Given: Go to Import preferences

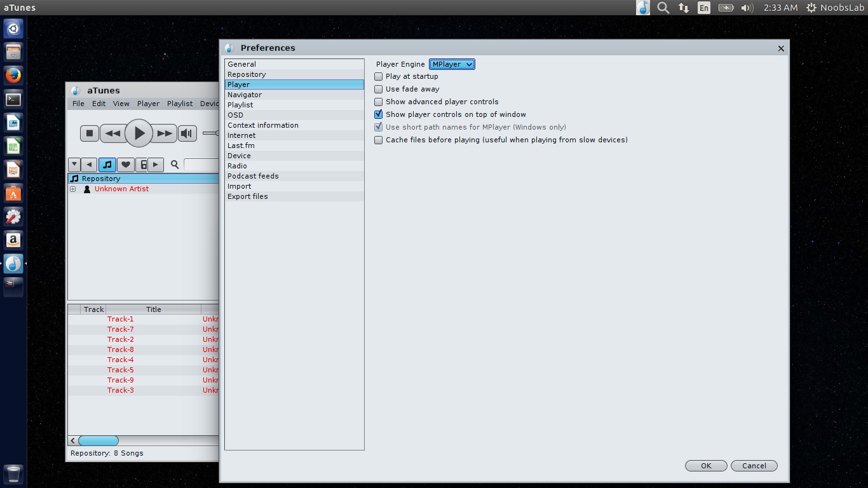Looking at the screenshot, I should point(294,186).
